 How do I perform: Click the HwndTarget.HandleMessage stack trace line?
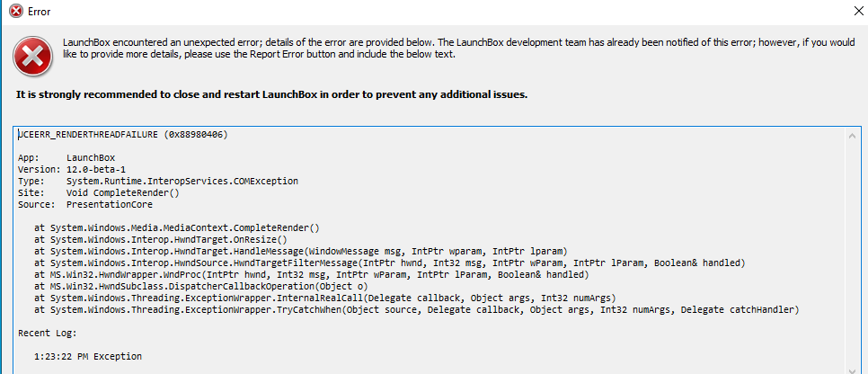click(x=300, y=251)
